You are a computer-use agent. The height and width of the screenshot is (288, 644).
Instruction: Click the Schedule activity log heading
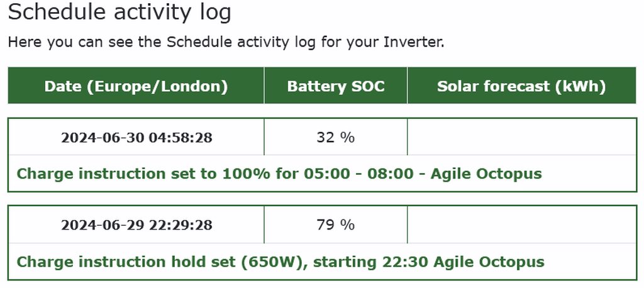[x=119, y=12]
